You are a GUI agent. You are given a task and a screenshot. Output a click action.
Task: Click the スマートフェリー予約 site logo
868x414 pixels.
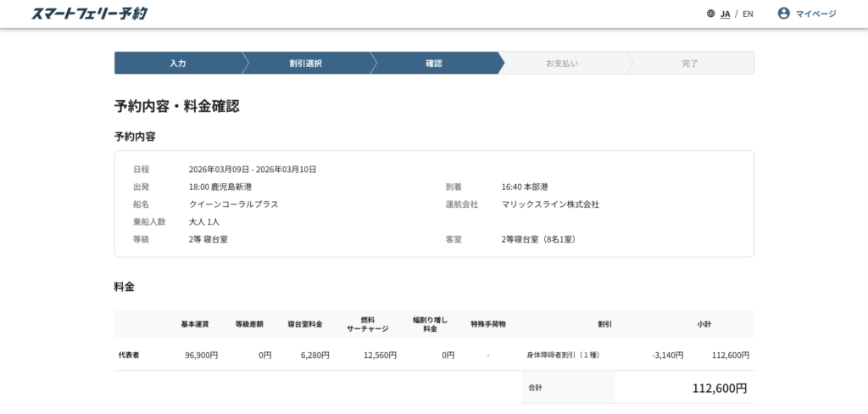[x=89, y=14]
